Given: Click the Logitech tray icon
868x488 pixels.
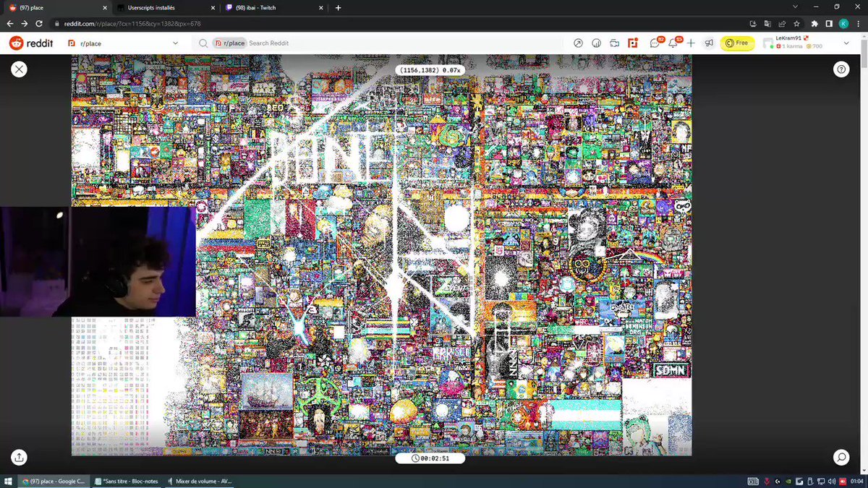Looking at the screenshot, I should 778,481.
